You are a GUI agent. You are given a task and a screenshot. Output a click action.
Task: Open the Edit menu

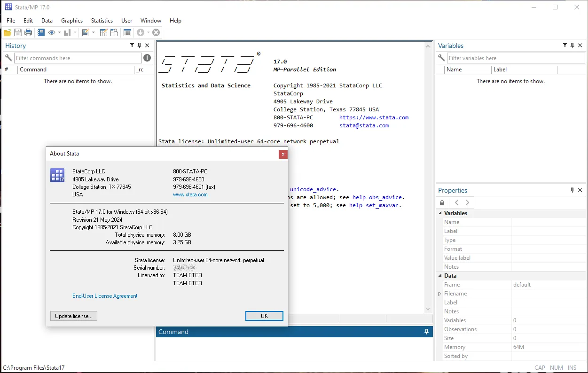tap(28, 21)
